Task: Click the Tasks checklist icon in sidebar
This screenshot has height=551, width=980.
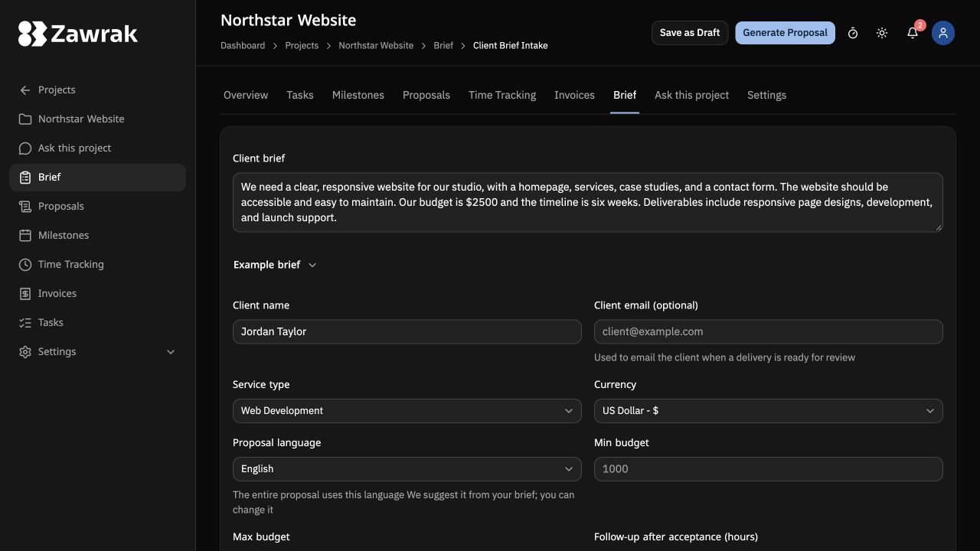Action: point(25,323)
